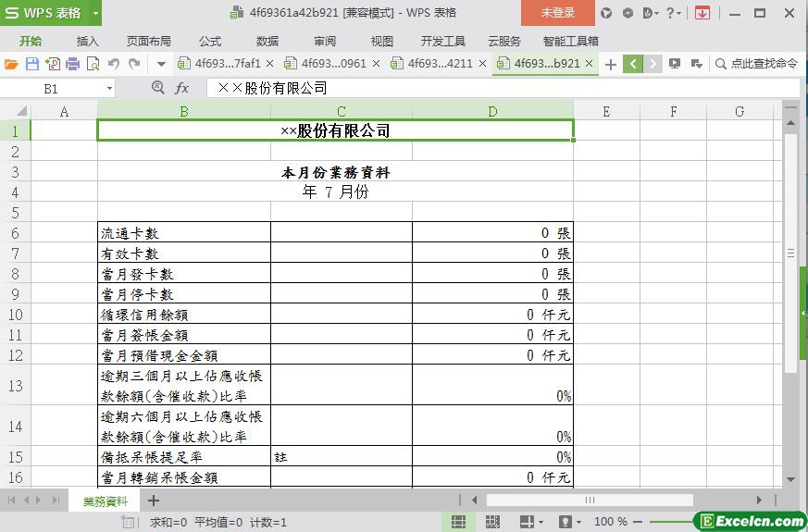Click the Save disk icon

(x=32, y=64)
